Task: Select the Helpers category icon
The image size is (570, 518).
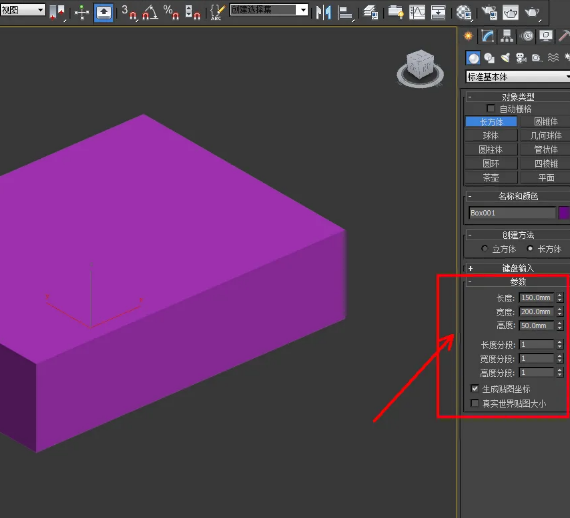Action: point(537,58)
